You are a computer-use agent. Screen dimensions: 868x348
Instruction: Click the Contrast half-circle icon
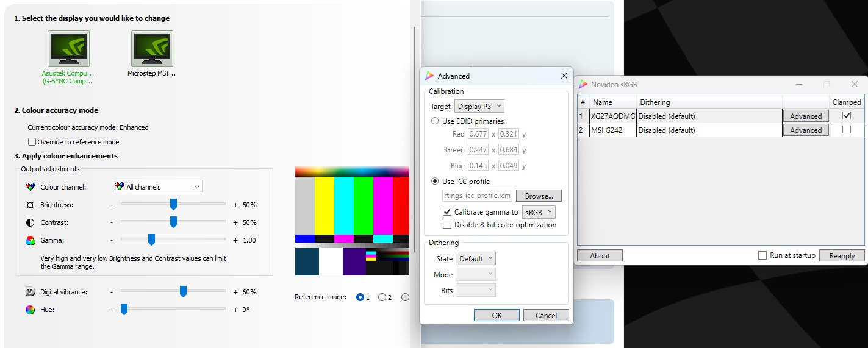pos(30,222)
